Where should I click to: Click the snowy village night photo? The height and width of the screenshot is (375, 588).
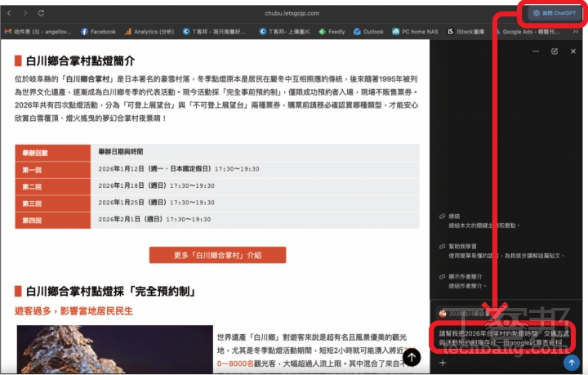click(115, 350)
